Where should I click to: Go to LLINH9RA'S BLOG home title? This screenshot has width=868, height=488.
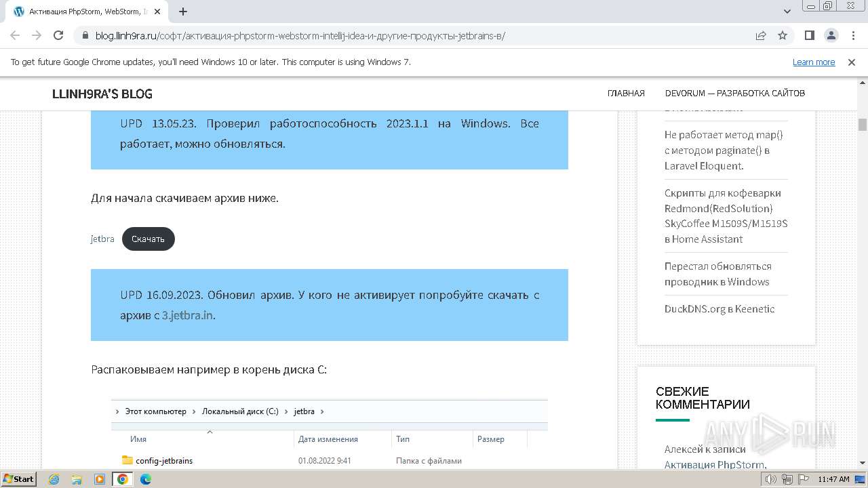pyautogui.click(x=102, y=94)
